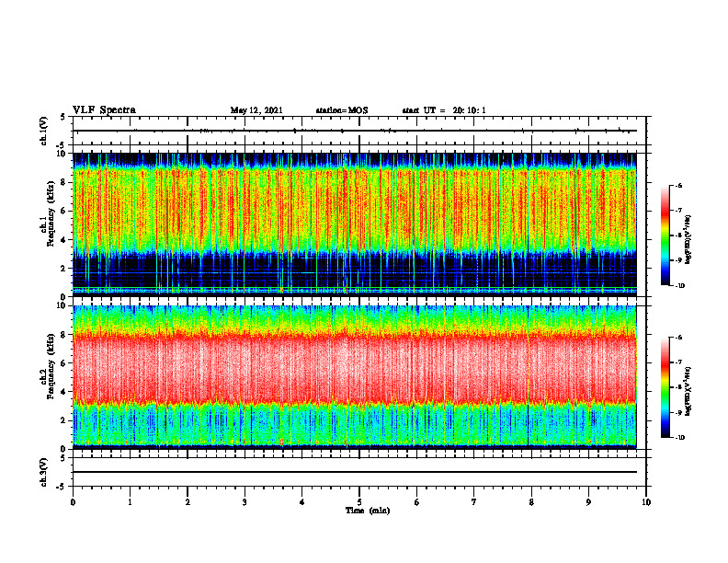Image resolution: width=728 pixels, height=563 pixels.
Task: Click time axis tick label "3"
Action: coord(245,502)
